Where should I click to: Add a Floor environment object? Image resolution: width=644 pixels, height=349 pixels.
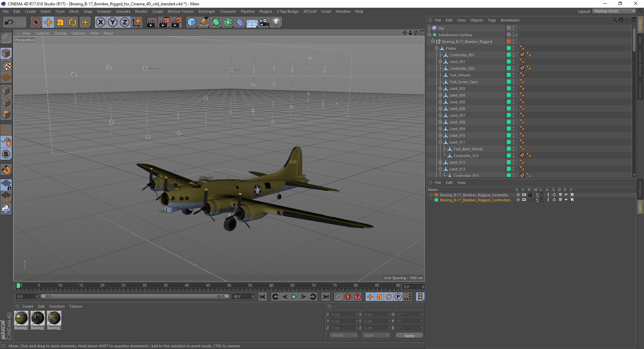[x=252, y=22]
